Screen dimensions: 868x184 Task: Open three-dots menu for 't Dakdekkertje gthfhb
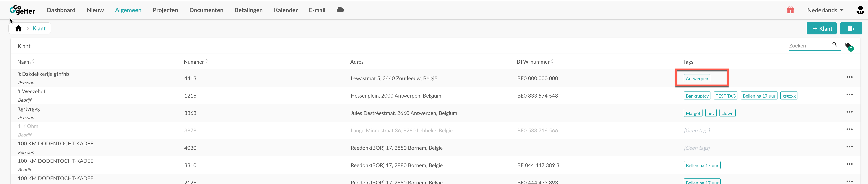click(x=850, y=77)
